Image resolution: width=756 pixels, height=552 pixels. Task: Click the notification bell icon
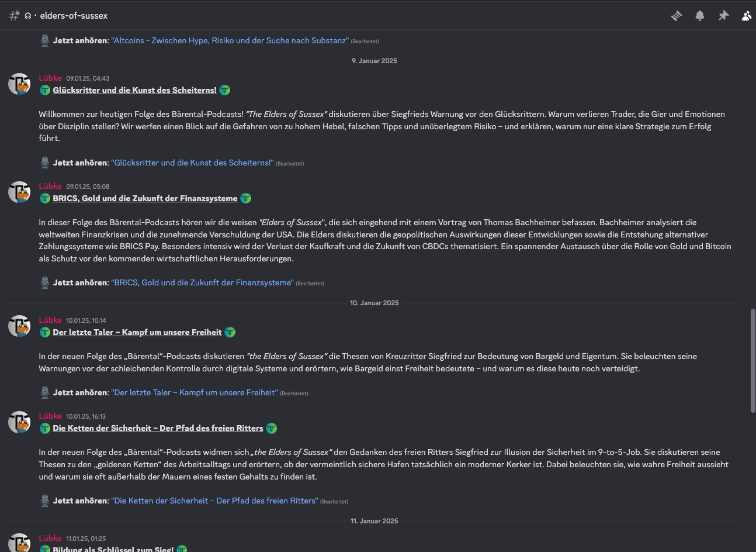click(x=700, y=16)
